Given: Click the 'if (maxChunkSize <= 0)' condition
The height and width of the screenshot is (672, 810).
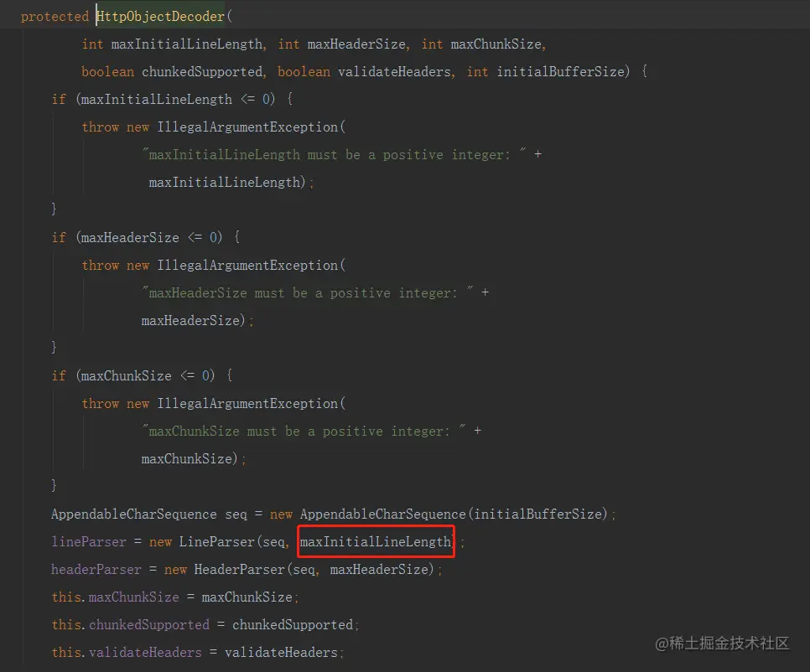Looking at the screenshot, I should 132,375.
